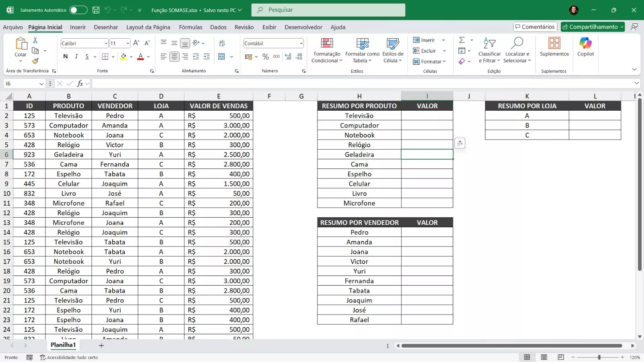Image resolution: width=644 pixels, height=362 pixels.
Task: Open Formatação Condicional menu
Action: pyautogui.click(x=326, y=50)
